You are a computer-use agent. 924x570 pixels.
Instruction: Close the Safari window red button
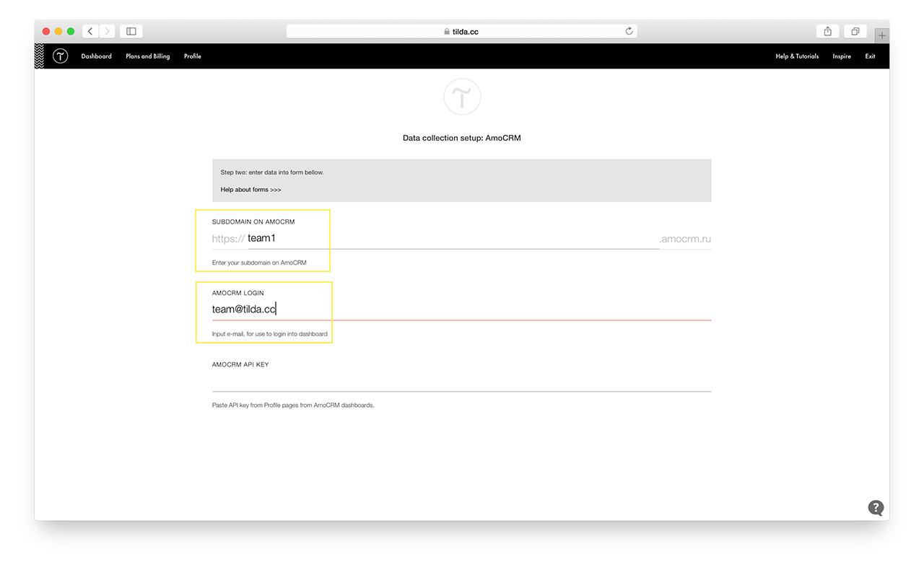[x=46, y=32]
